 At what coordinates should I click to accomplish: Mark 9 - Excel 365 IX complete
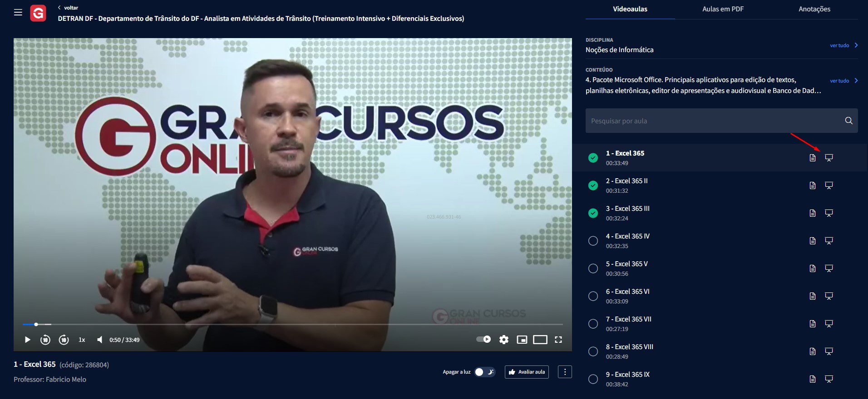[x=593, y=379]
